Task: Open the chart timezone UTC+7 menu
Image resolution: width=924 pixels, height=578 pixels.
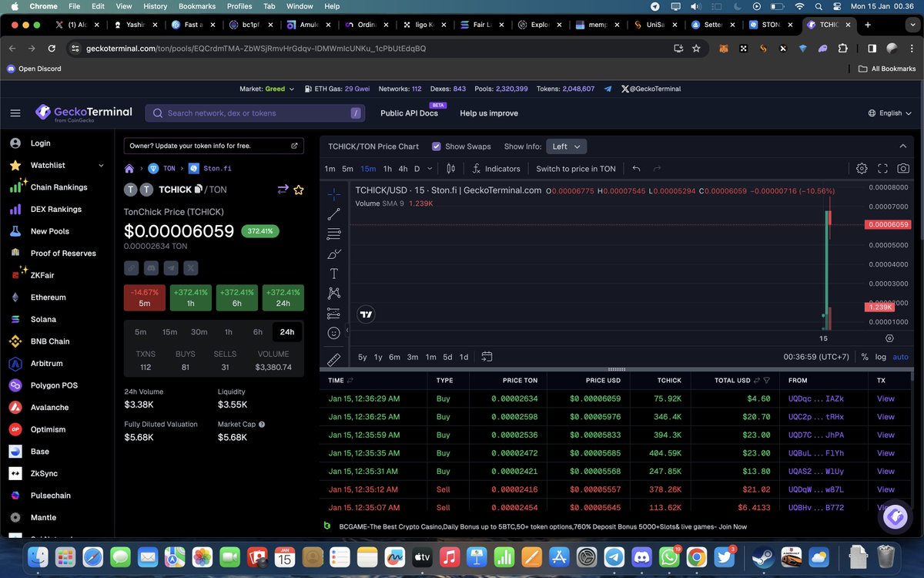Action: tap(816, 357)
